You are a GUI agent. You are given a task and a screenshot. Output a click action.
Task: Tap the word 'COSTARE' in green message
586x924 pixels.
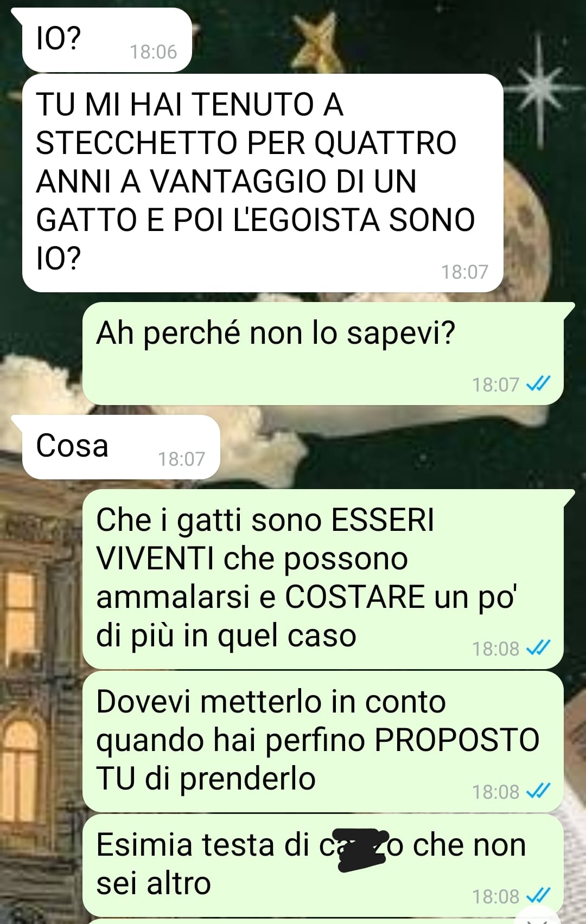tap(355, 597)
